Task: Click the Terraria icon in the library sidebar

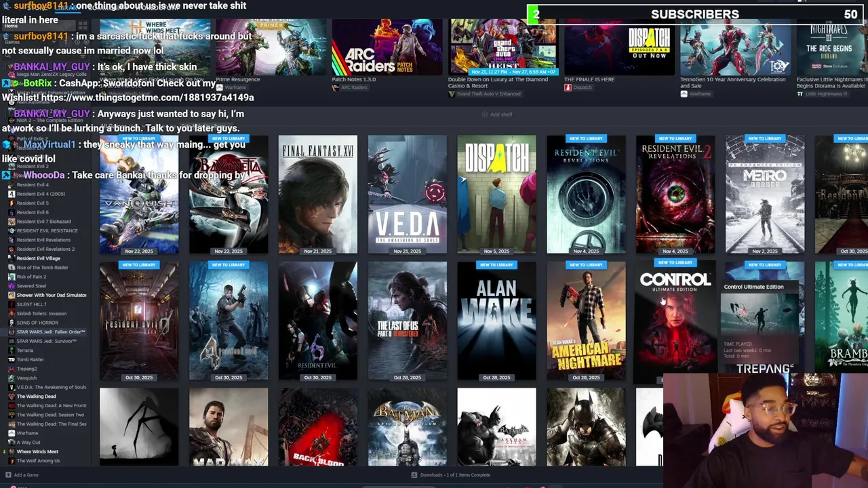Action: pyautogui.click(x=12, y=350)
